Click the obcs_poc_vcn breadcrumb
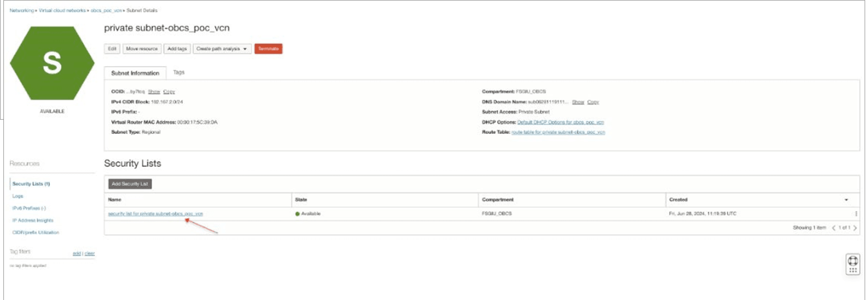 pyautogui.click(x=106, y=10)
